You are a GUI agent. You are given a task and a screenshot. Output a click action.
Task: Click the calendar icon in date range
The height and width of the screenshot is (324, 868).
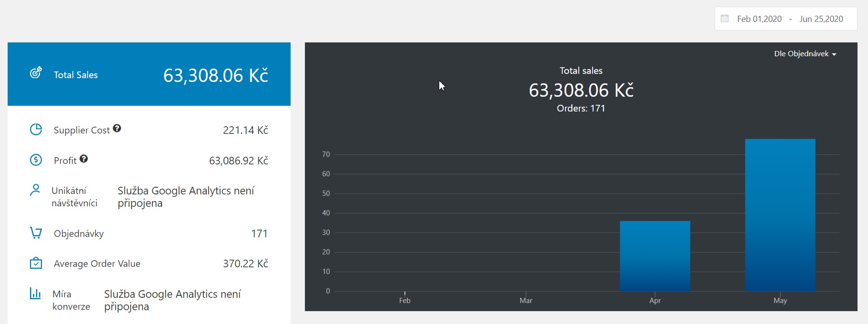click(x=725, y=19)
